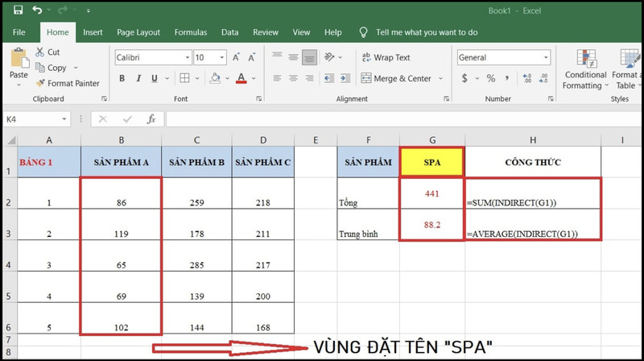Click Merge & Center
This screenshot has height=361, width=644.
(x=396, y=78)
